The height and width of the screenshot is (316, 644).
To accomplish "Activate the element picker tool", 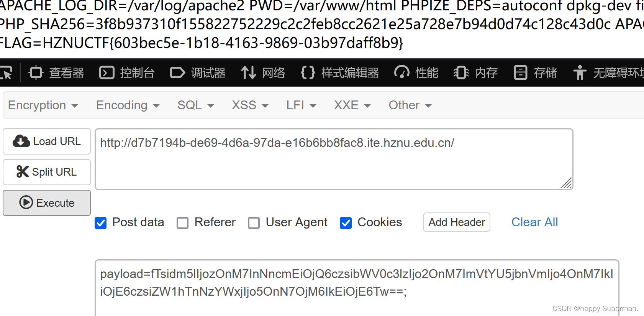I will [x=8, y=72].
